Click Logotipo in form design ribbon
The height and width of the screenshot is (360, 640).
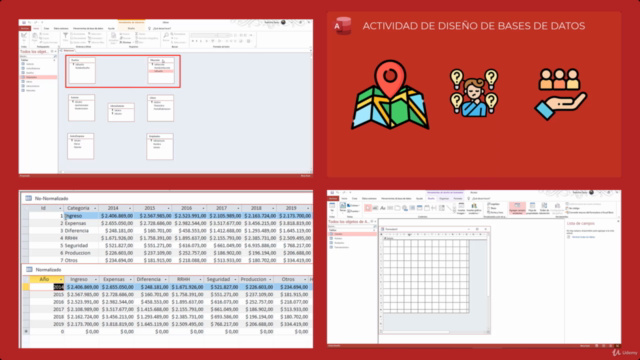click(494, 204)
